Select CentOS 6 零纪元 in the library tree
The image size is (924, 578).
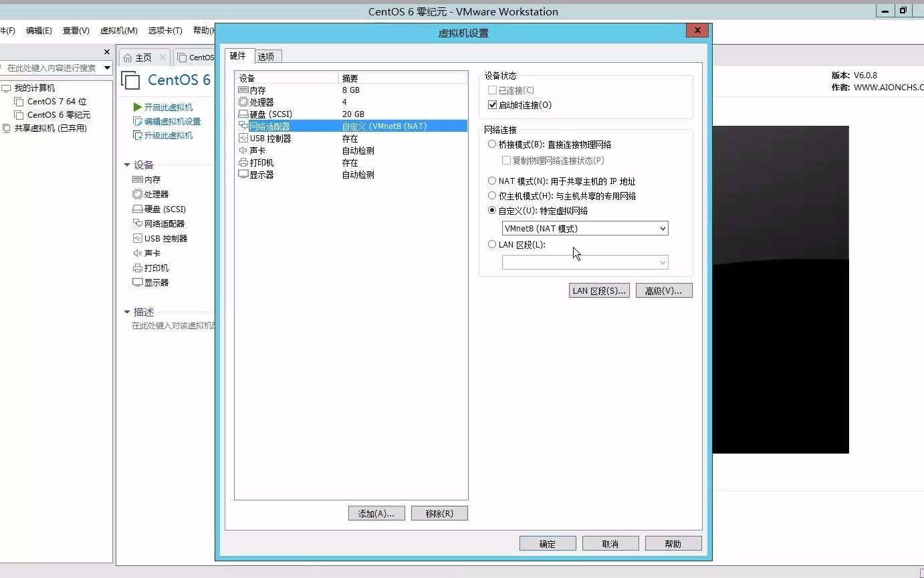click(59, 115)
